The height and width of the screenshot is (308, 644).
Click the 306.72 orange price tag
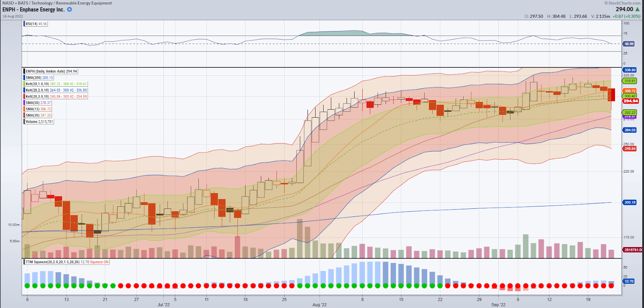tap(630, 91)
